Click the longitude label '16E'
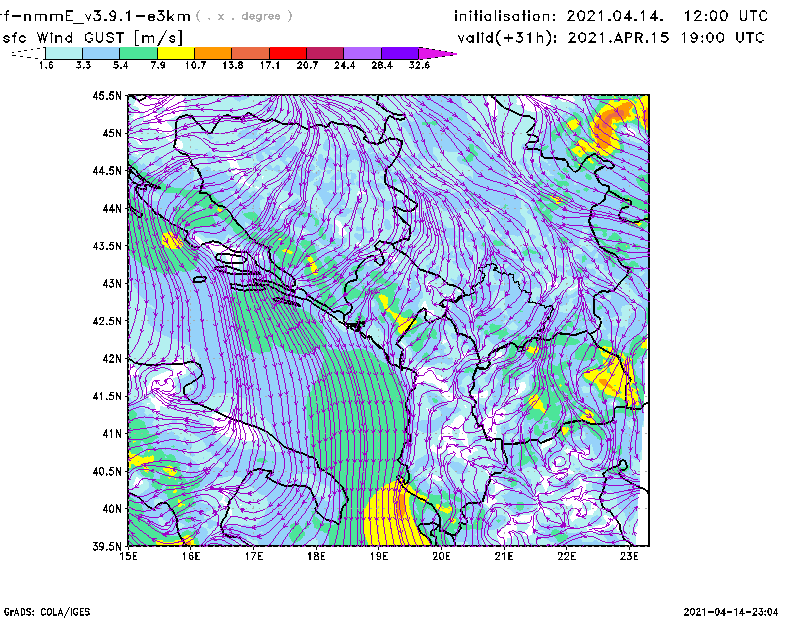This screenshot has width=800, height=618. click(x=191, y=556)
